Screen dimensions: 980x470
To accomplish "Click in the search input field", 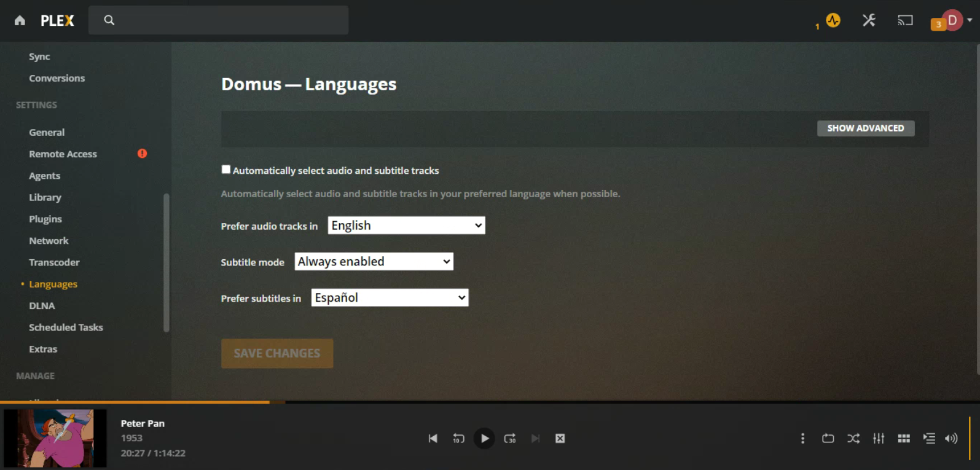I will (218, 20).
